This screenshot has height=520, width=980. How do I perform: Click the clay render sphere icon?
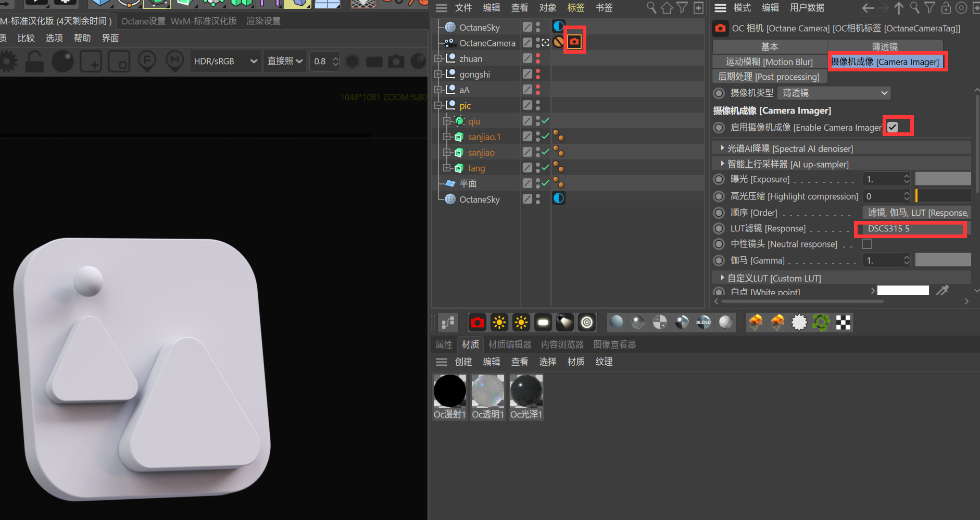pyautogui.click(x=62, y=61)
